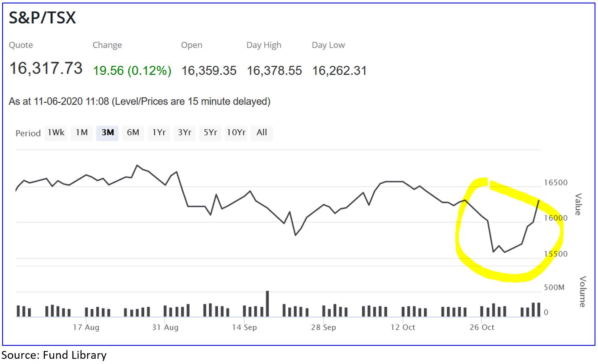This screenshot has width=598, height=364.
Task: Click the 31 Aug date axis label
Action: [x=165, y=327]
